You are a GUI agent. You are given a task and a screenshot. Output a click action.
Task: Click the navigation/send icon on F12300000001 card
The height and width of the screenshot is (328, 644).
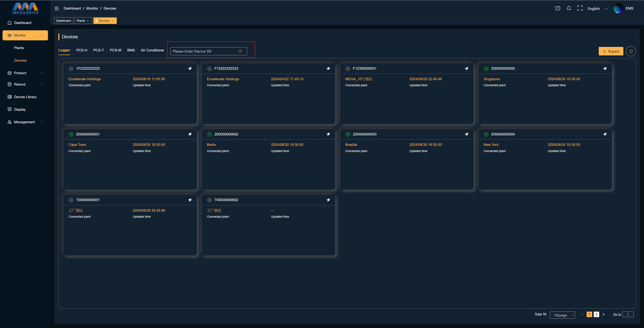(466, 68)
